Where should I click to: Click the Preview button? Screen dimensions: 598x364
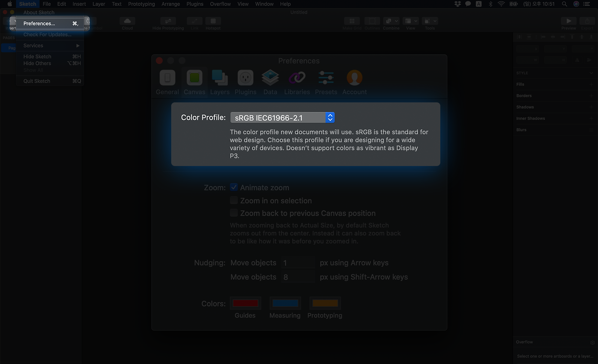coord(568,21)
